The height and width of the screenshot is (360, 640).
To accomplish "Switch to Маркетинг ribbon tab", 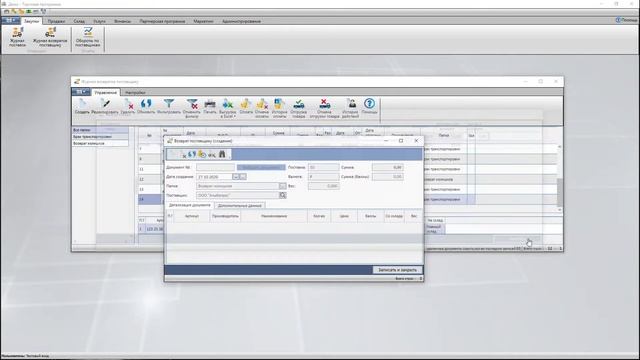I will [x=203, y=21].
